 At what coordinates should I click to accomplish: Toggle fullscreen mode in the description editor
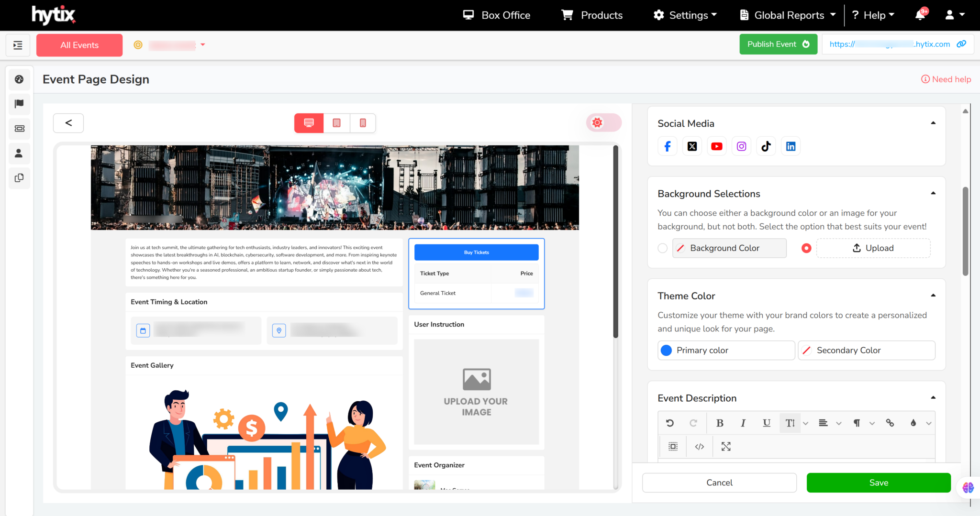[726, 446]
